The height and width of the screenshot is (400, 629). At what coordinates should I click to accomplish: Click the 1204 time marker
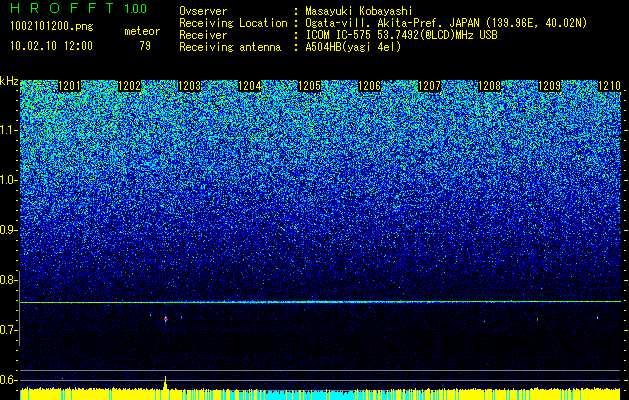(x=250, y=86)
